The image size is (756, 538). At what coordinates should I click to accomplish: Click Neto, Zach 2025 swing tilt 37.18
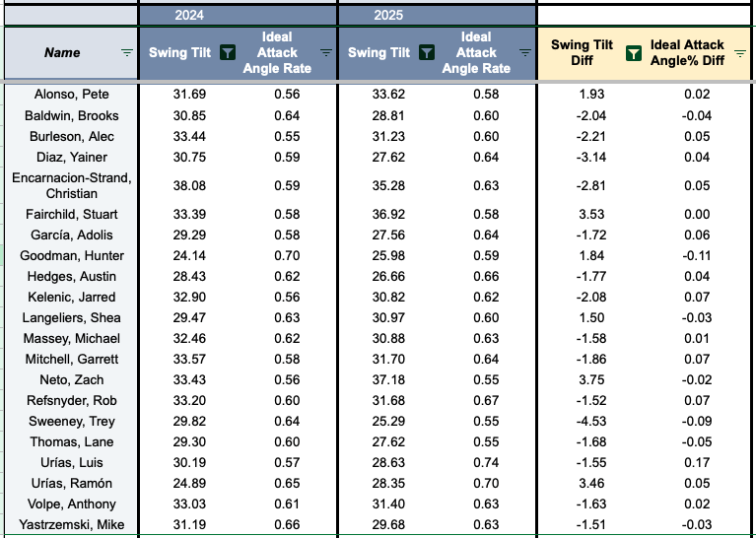(x=388, y=380)
